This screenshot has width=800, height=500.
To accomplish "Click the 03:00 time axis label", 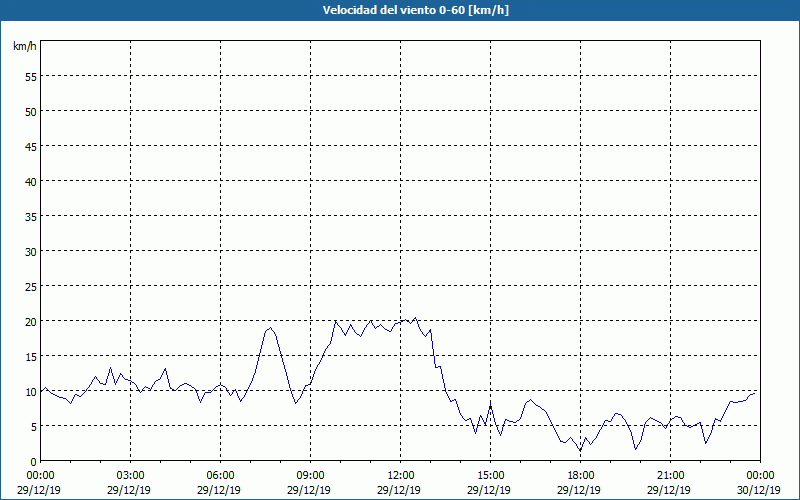I will tap(131, 476).
